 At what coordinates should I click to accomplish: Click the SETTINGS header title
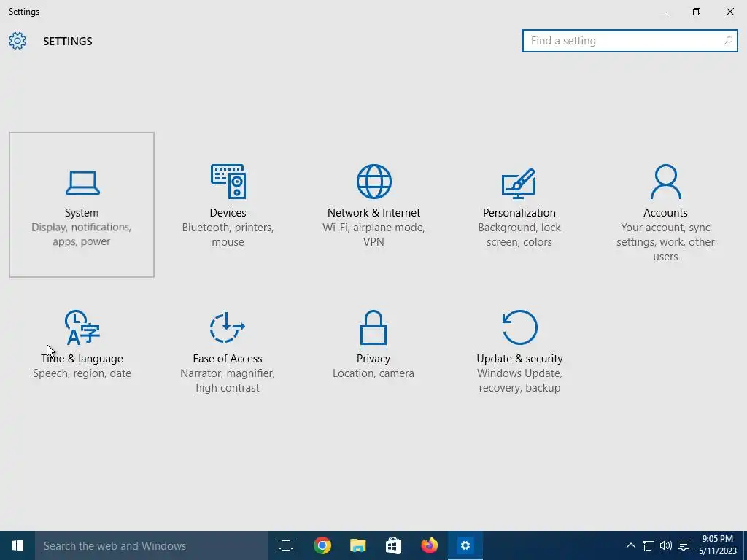point(68,42)
